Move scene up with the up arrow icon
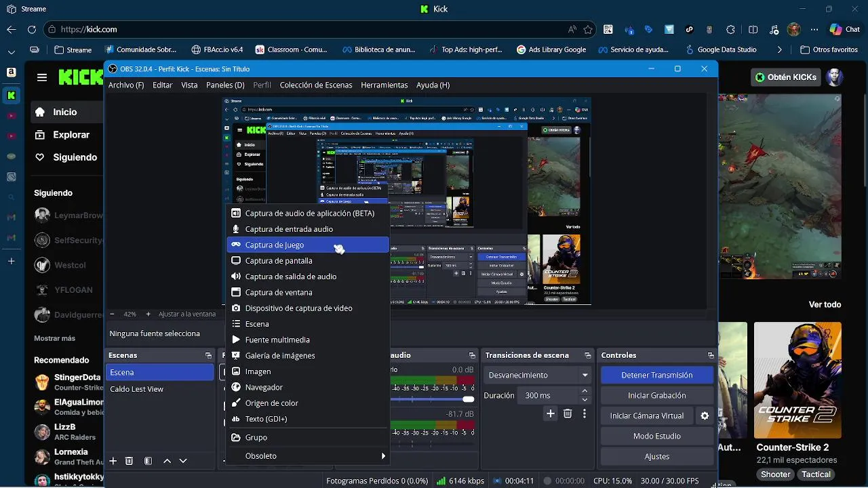868x488 pixels. (x=167, y=461)
